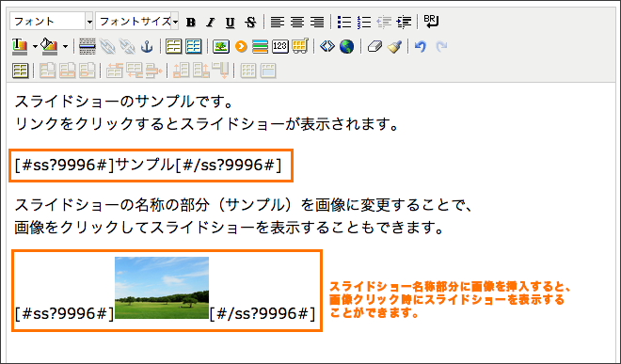Apply the background fill color bucket
This screenshot has width=621, height=364.
pyautogui.click(x=50, y=47)
